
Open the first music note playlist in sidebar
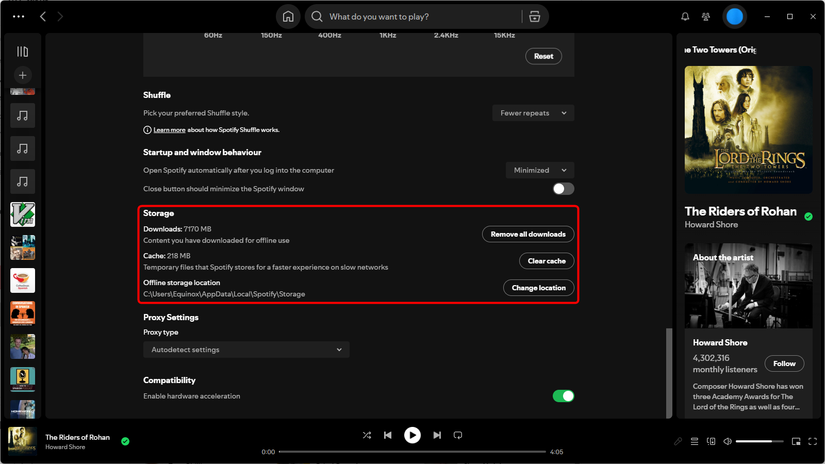[x=22, y=116]
